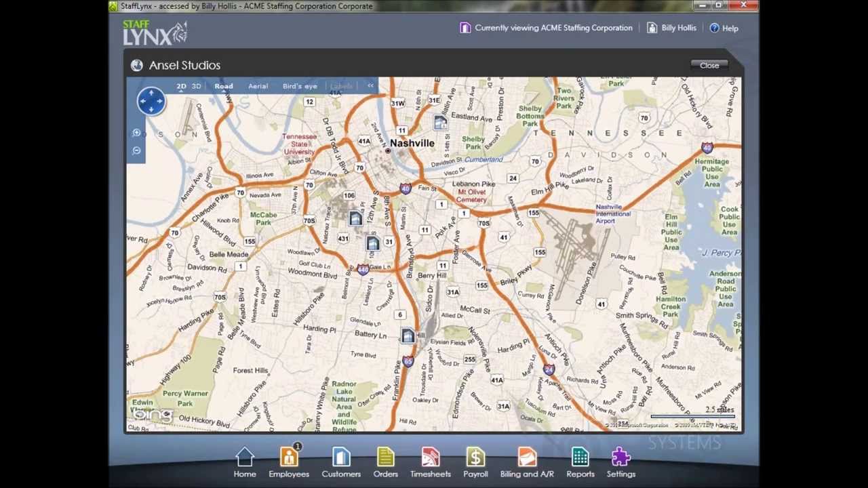
Task: Select the Aerial map view
Action: 258,86
